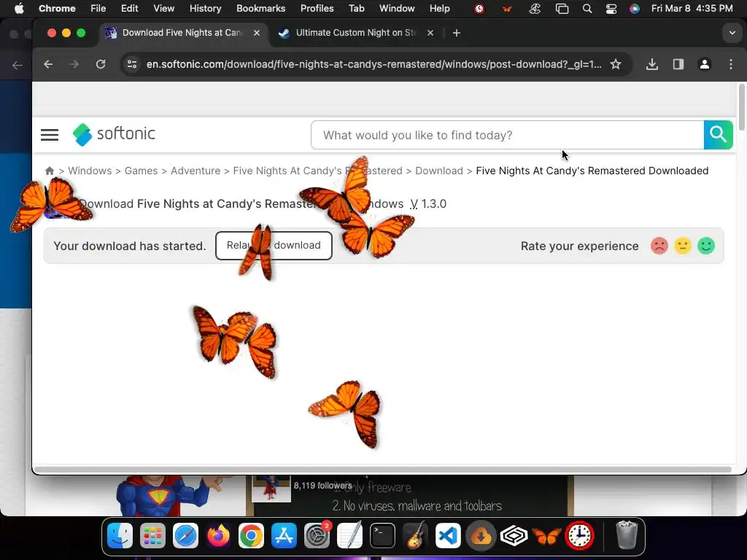Image resolution: width=747 pixels, height=560 pixels.
Task: Reload the current page
Action: [101, 64]
